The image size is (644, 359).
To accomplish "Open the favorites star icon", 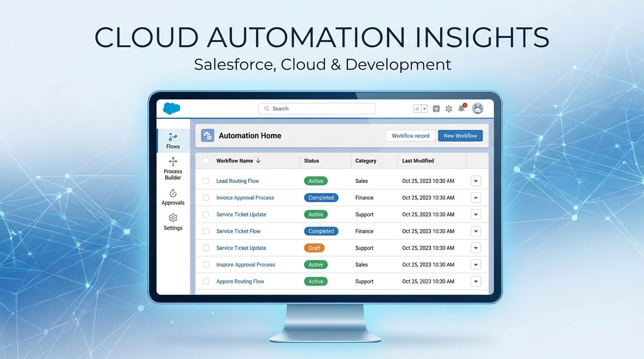I will coord(417,109).
